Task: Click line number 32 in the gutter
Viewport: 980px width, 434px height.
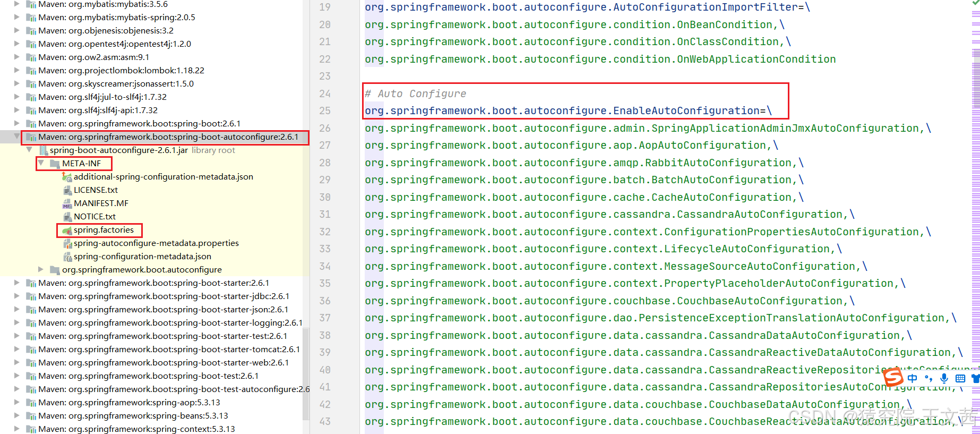Action: pyautogui.click(x=325, y=232)
